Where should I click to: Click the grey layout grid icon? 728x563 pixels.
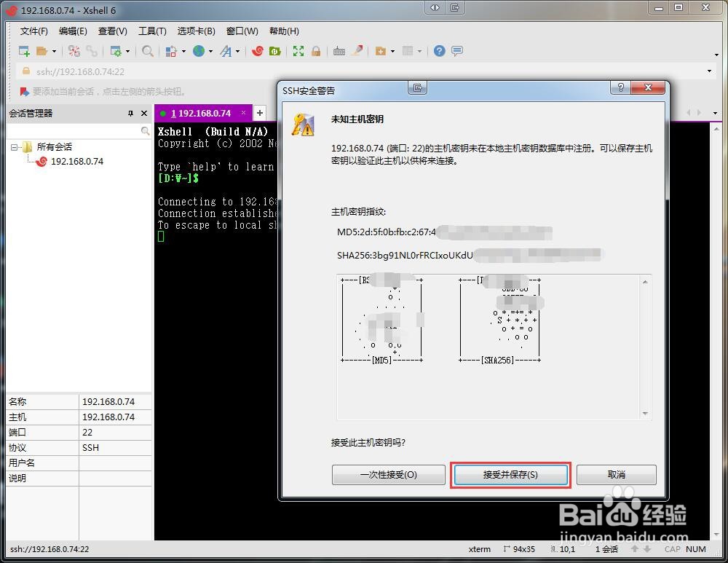[x=408, y=51]
